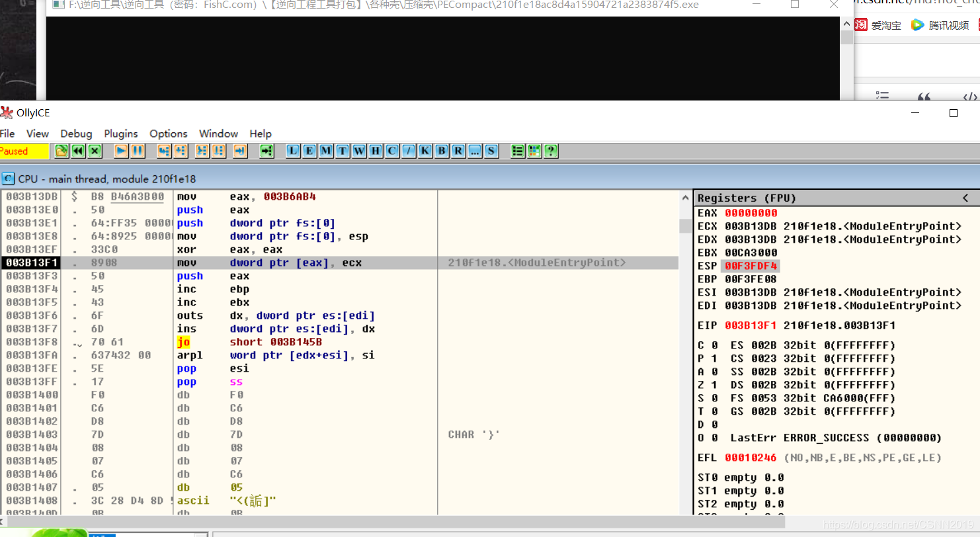980x537 pixels.
Task: Click the Step over icon
Action: [x=181, y=151]
